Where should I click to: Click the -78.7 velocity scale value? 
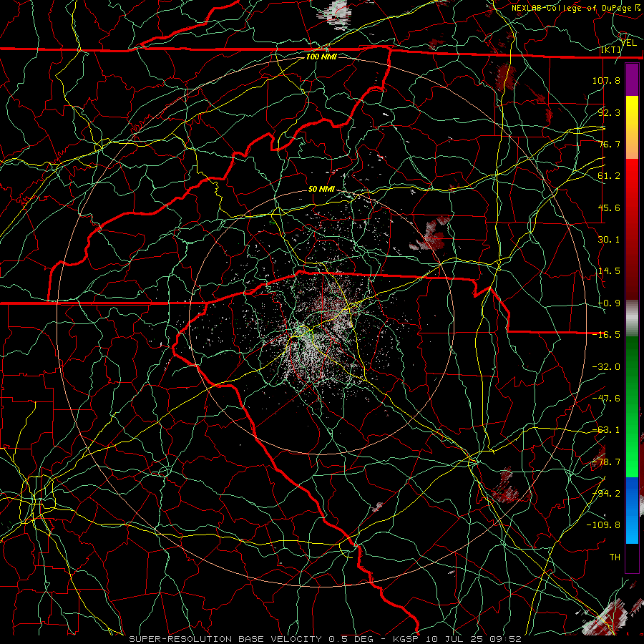[x=606, y=462]
